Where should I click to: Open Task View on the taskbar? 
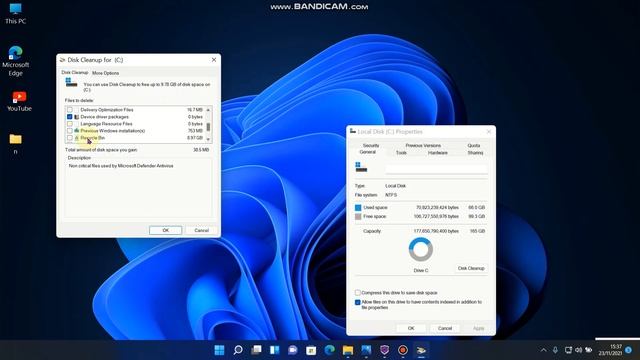[x=256, y=350]
